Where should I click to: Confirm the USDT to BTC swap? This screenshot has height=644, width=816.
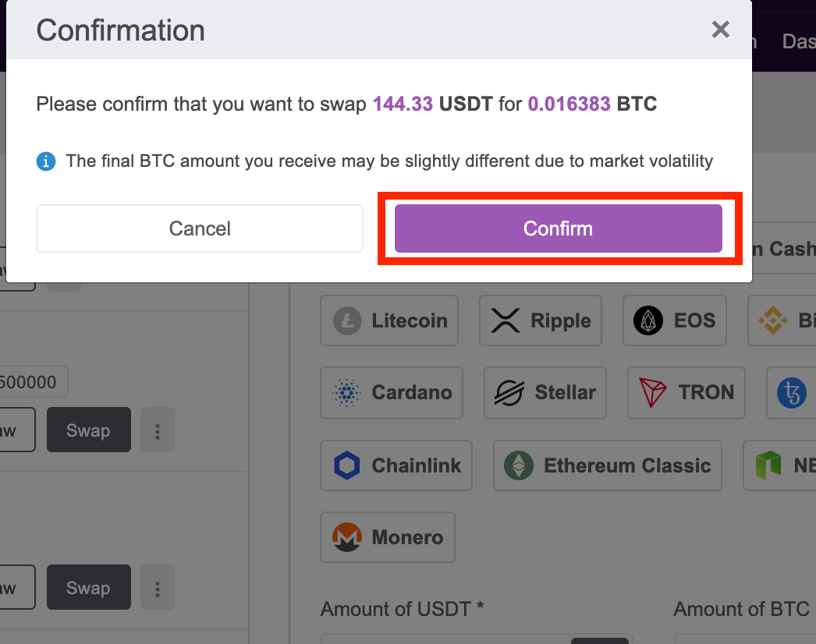click(x=558, y=228)
